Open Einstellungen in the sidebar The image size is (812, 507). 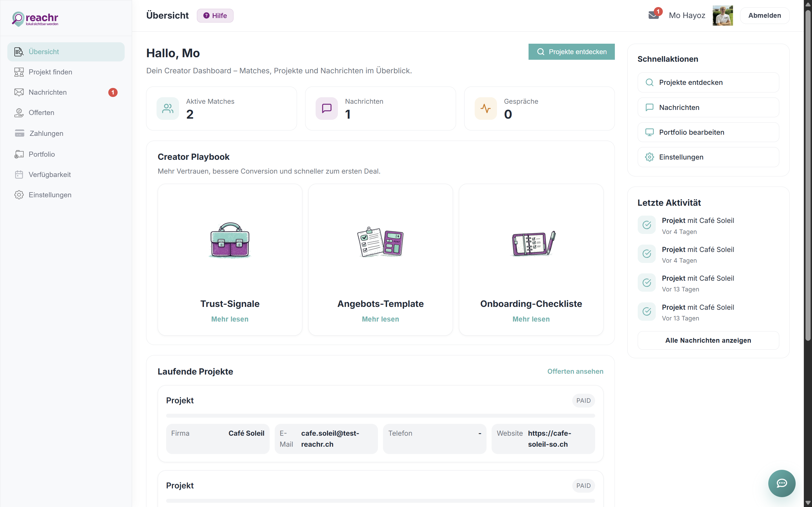coord(66,195)
